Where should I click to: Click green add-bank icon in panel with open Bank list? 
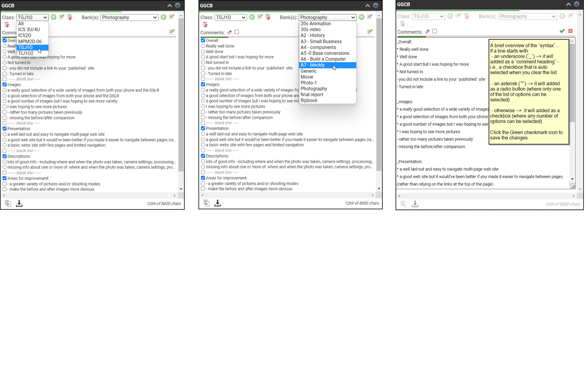tap(362, 17)
